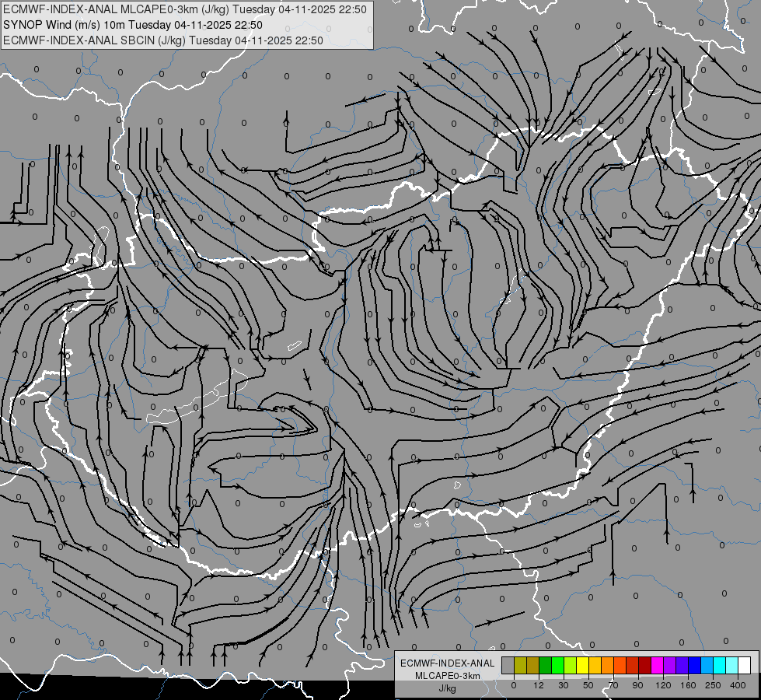This screenshot has width=761, height=700.
Task: Click the magenta legend swatch
Action: point(658,665)
